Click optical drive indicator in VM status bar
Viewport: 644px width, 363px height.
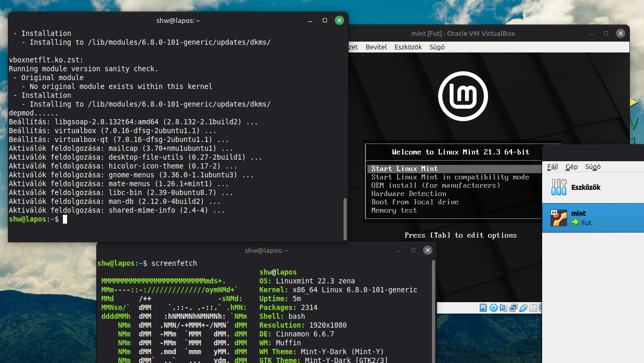click(493, 307)
